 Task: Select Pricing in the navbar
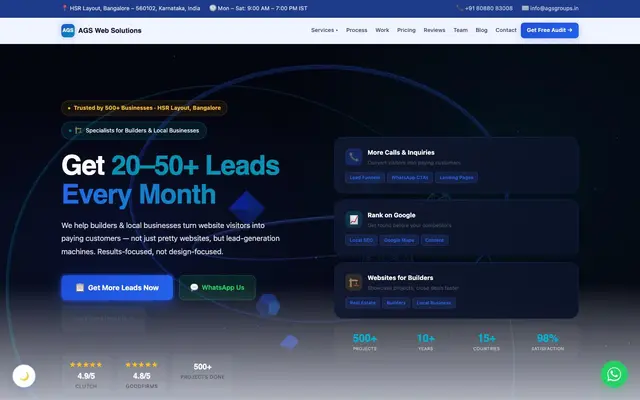tap(406, 30)
